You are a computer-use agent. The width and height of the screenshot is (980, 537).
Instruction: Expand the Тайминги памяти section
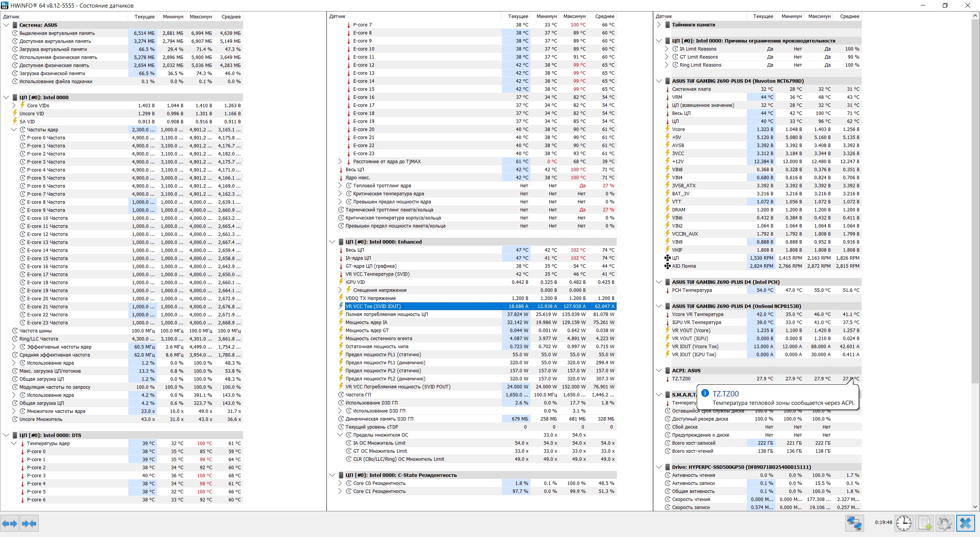658,25
